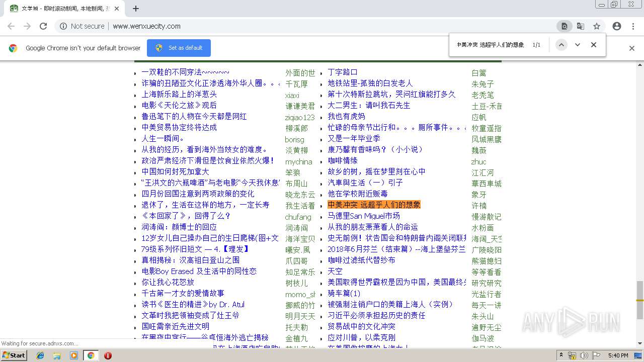Open article 一双鞋的不同穿法
The image size is (644, 362).
186,72
